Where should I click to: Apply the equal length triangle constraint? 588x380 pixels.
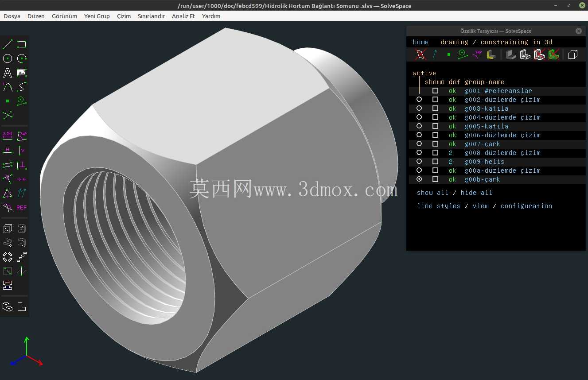(x=8, y=193)
